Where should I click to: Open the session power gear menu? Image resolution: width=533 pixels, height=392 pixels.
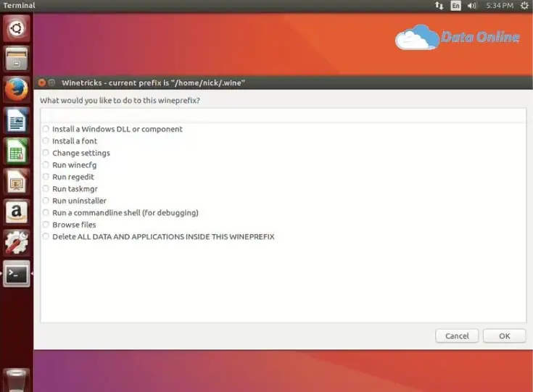[x=524, y=6]
